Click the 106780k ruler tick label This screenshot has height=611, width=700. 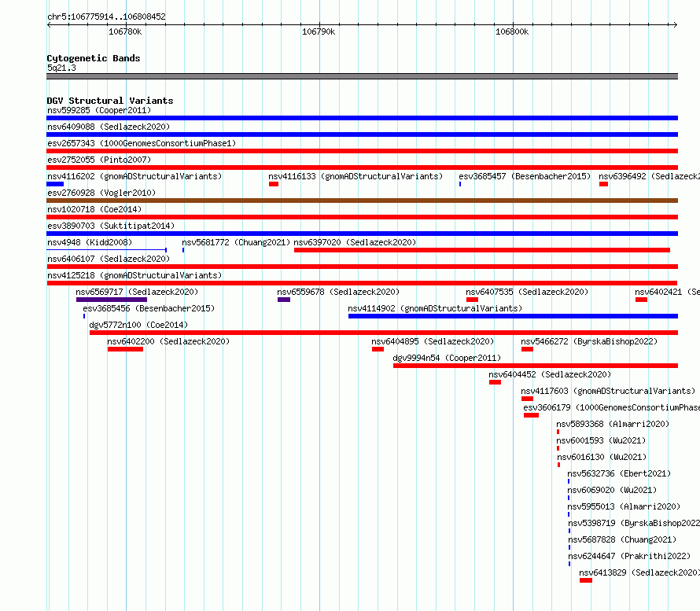[x=125, y=31]
